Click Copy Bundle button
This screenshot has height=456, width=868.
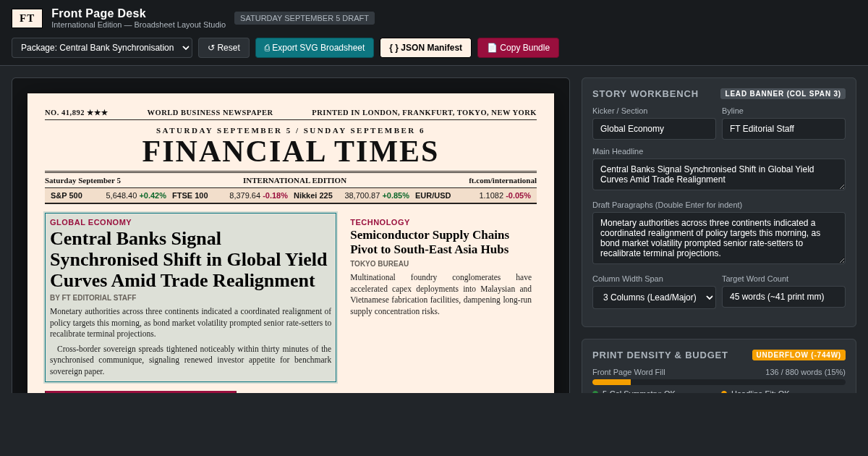[x=518, y=48]
